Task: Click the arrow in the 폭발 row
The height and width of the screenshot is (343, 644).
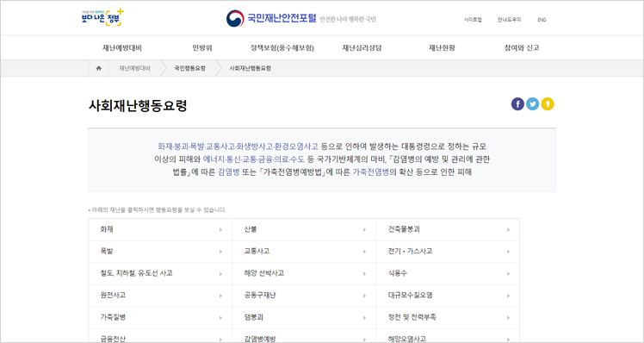Action: [220, 252]
